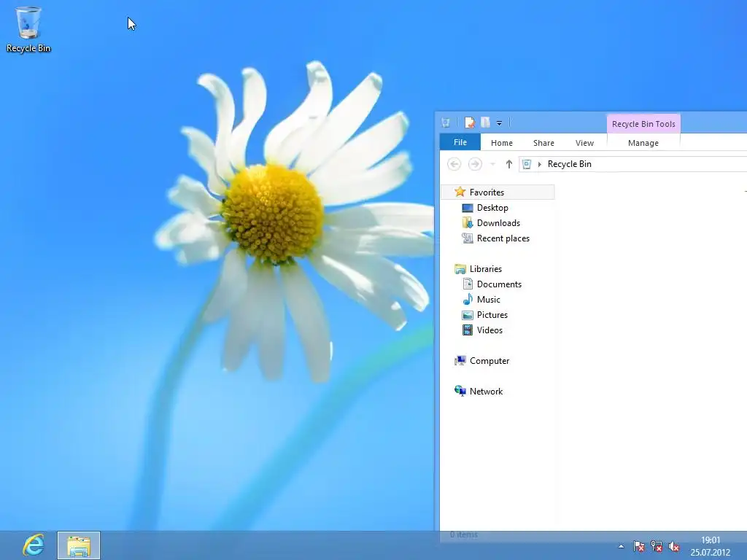Open Downloads in Favorites
Screen dimensions: 747x560
(498, 223)
